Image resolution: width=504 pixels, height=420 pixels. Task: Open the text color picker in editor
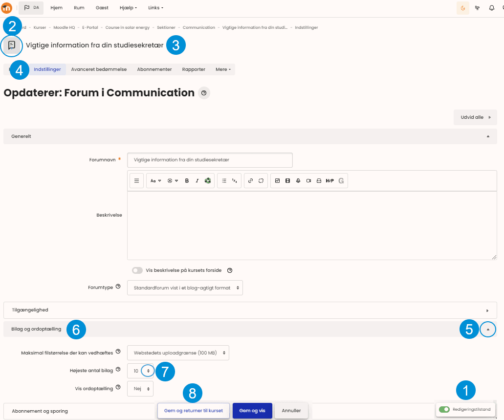173,181
